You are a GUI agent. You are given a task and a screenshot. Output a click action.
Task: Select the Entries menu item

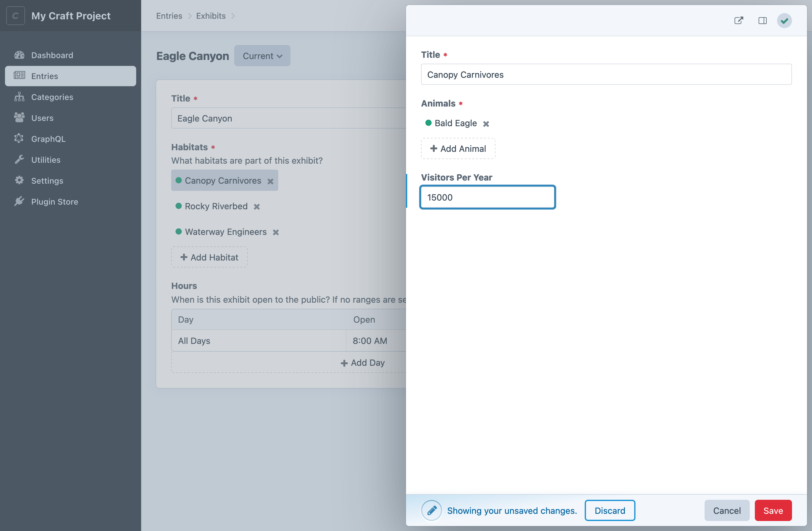point(71,76)
